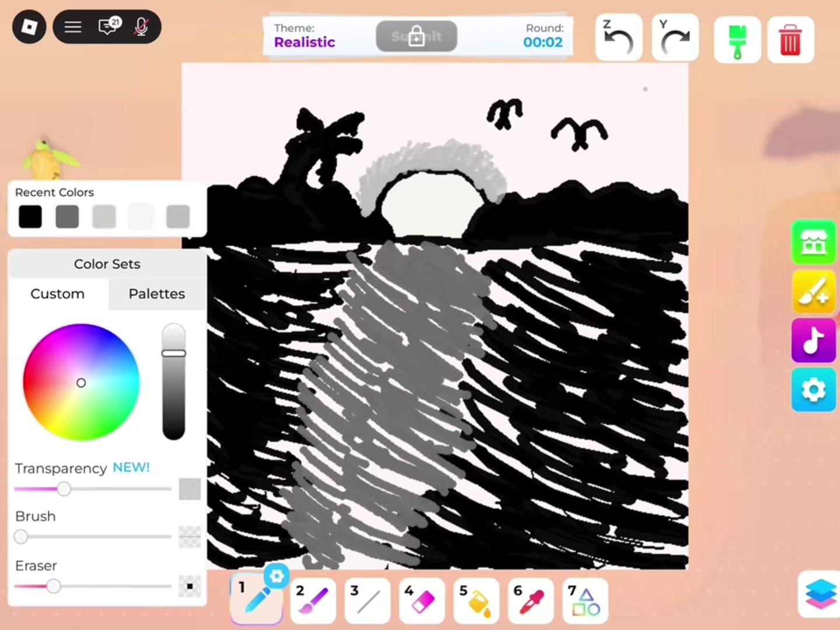Switch to the Custom tab
840x630 pixels.
(58, 293)
